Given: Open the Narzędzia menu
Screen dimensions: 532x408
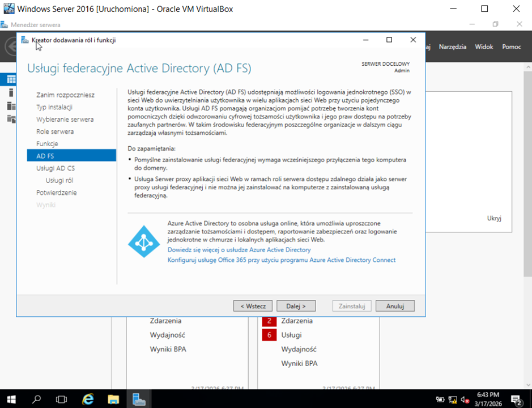Looking at the screenshot, I should pos(452,47).
